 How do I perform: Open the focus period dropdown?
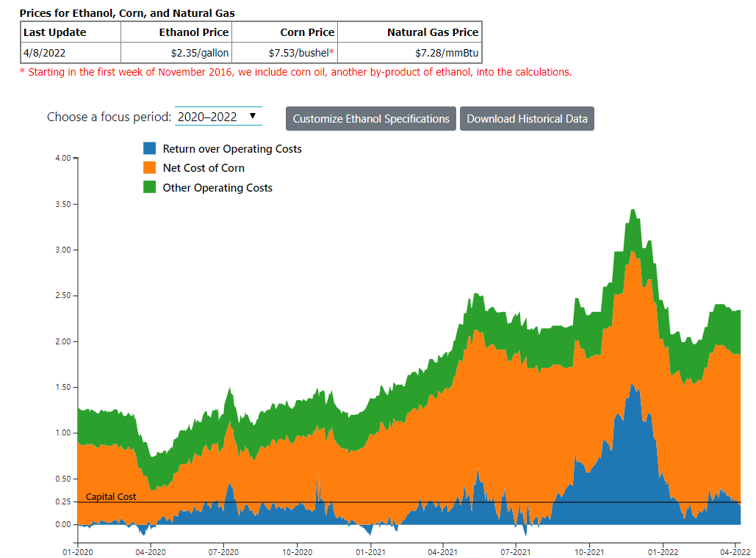tap(218, 117)
